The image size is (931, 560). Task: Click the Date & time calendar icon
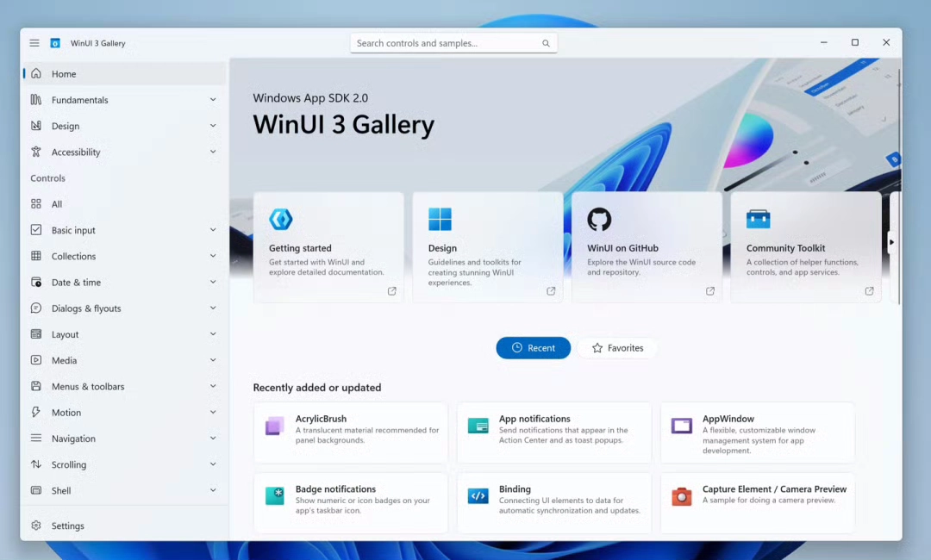36,282
